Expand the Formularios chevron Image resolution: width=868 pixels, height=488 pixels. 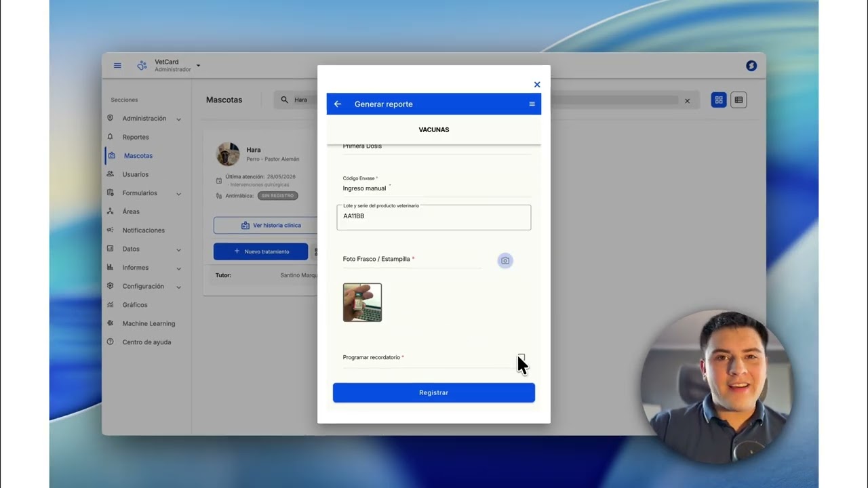click(x=178, y=194)
